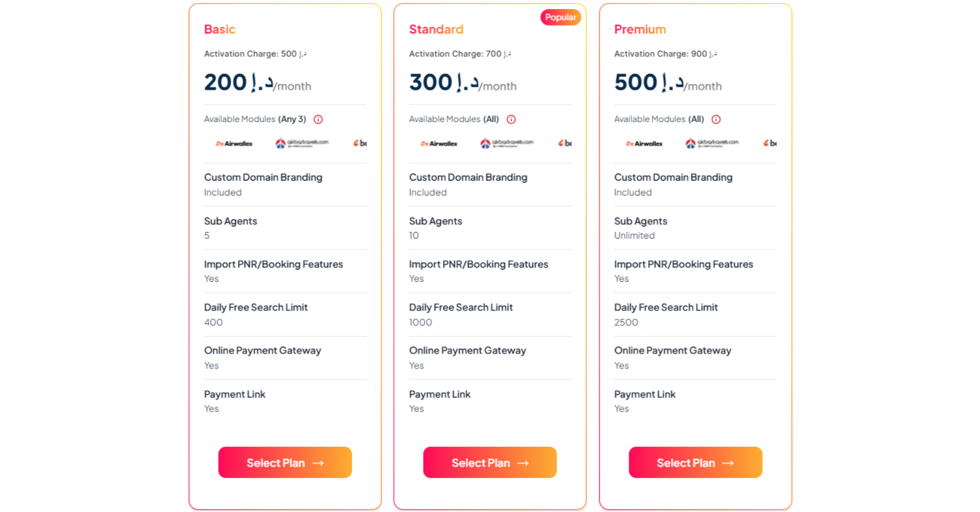The width and height of the screenshot is (980, 512).
Task: Click the Premium plan title
Action: 640,29
